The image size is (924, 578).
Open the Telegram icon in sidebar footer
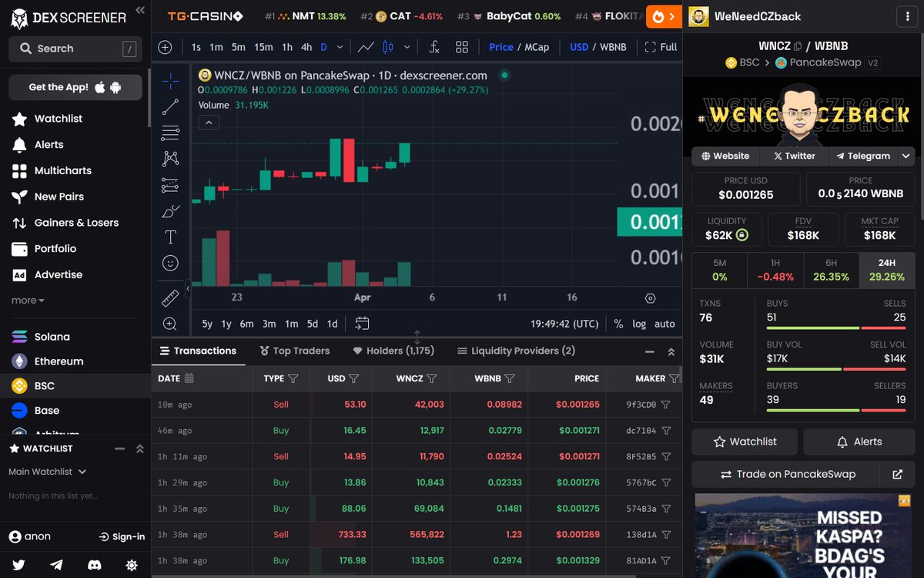click(x=56, y=565)
